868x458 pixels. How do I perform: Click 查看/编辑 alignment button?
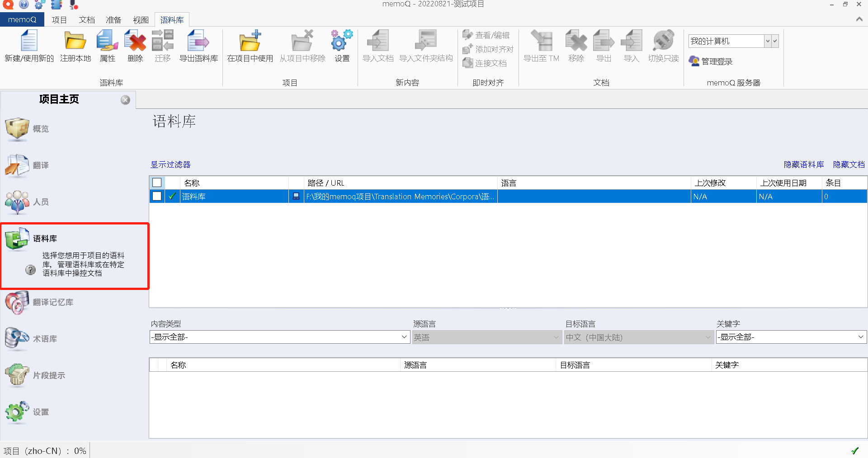tap(486, 35)
